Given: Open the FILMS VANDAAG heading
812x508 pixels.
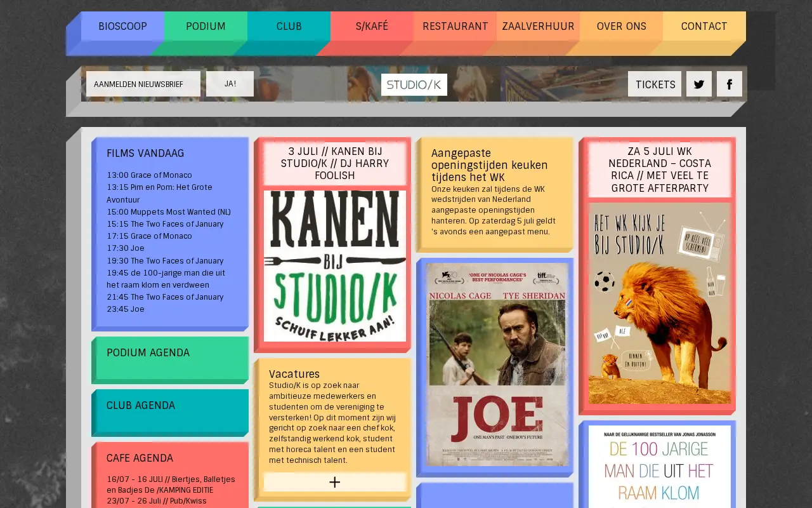Looking at the screenshot, I should pyautogui.click(x=145, y=154).
